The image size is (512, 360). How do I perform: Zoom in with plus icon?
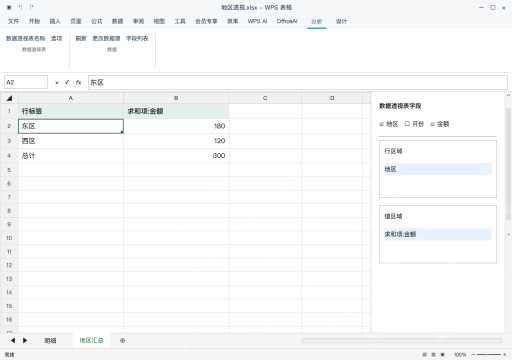pos(505,355)
